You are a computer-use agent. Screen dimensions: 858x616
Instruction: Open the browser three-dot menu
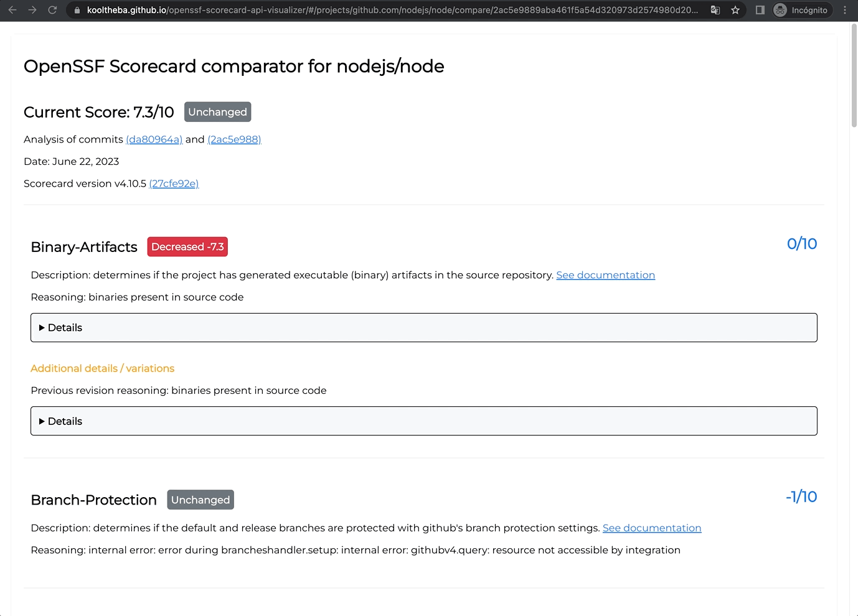click(845, 10)
